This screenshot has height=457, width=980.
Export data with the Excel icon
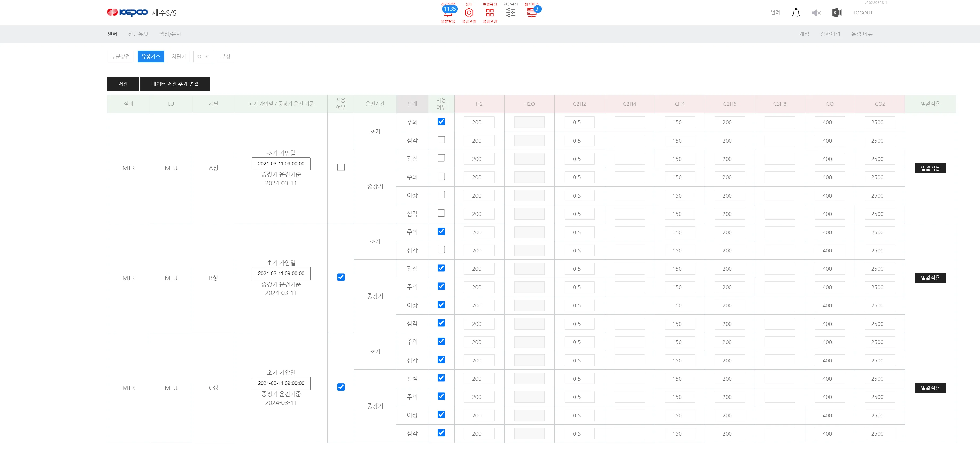837,13
